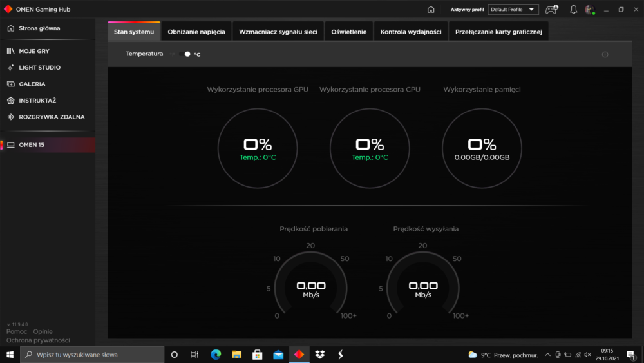644x363 pixels.
Task: Click 0.00GB/0.00GB memory value
Action: pos(482,157)
